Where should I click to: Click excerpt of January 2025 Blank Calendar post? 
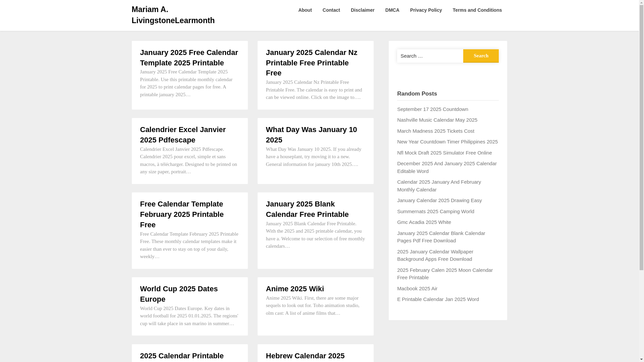tap(315, 235)
